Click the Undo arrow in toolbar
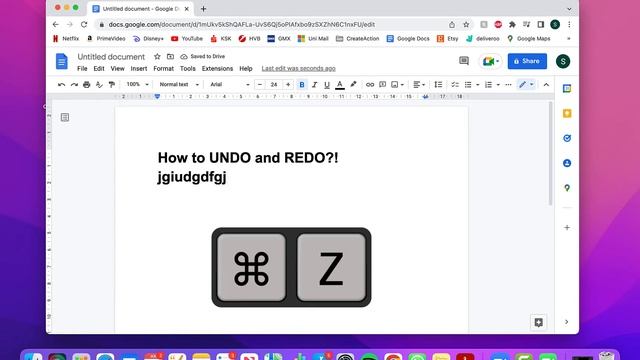640x360 pixels. coord(62,84)
